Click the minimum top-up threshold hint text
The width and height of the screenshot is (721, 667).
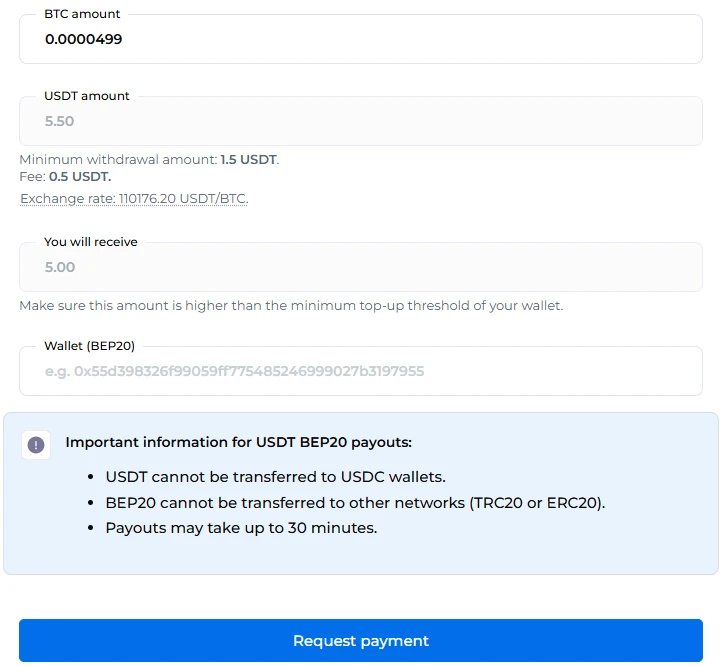click(x=291, y=306)
